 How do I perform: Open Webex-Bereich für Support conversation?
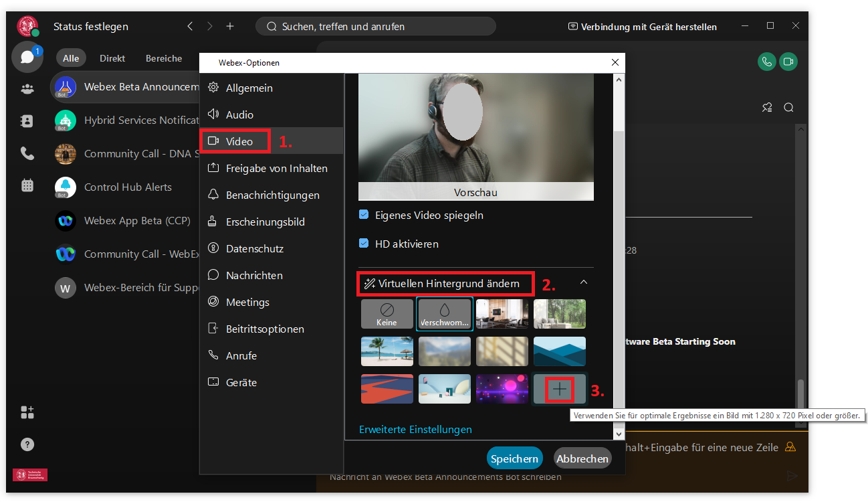tap(124, 288)
